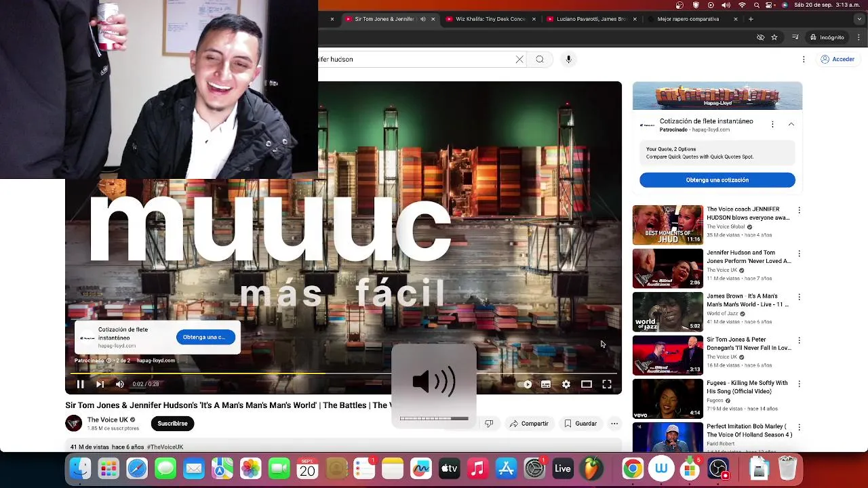Focus the YouTube search field
This screenshot has width=868, height=488.
click(x=414, y=59)
